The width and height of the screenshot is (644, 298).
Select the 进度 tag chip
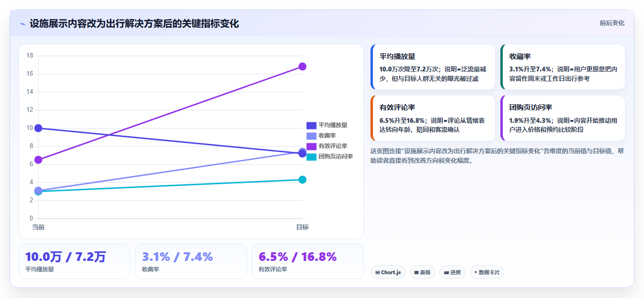[452, 272]
